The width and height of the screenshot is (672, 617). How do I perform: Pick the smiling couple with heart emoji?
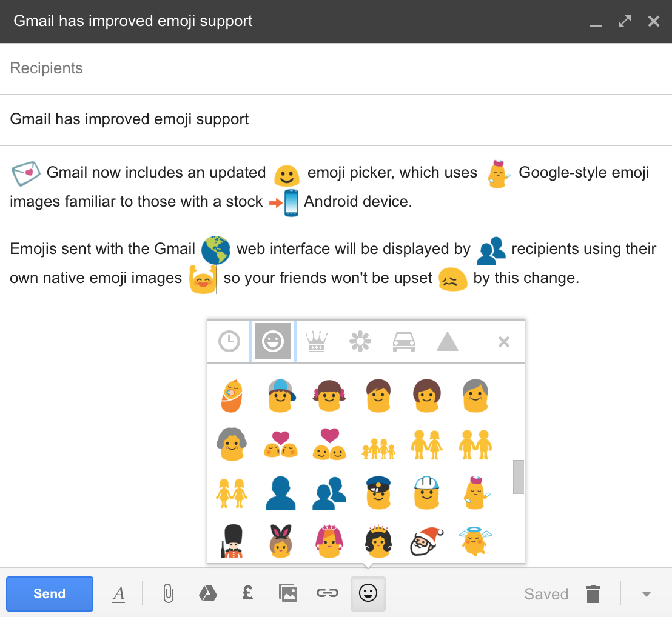329,444
